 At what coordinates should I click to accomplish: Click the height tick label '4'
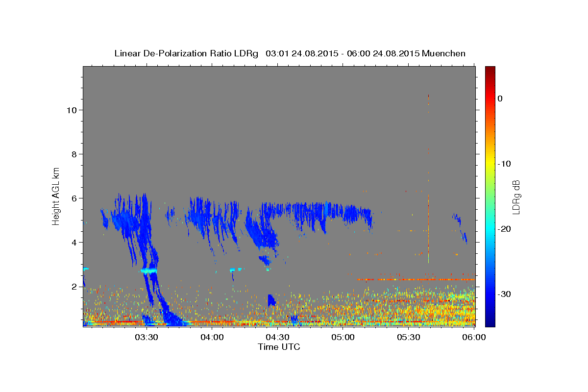click(x=73, y=243)
